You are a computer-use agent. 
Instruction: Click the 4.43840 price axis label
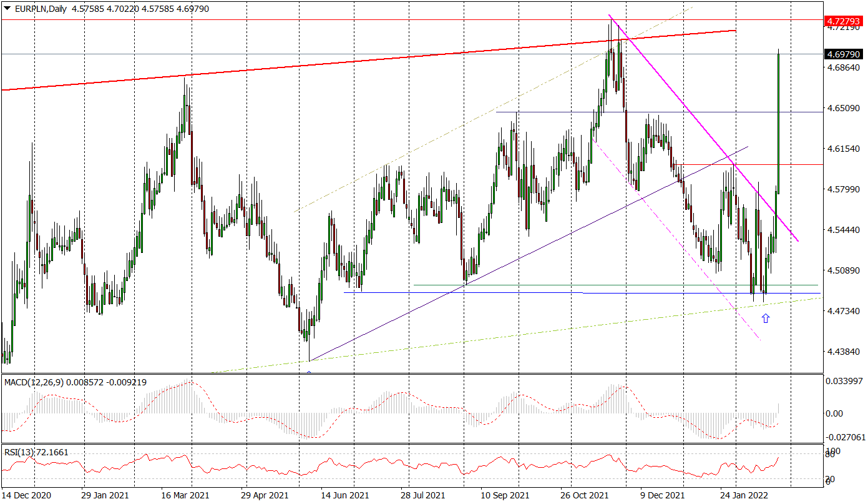coord(843,352)
